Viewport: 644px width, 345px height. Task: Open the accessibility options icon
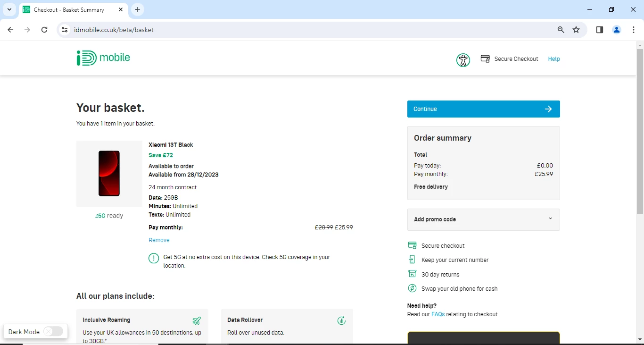(x=463, y=60)
